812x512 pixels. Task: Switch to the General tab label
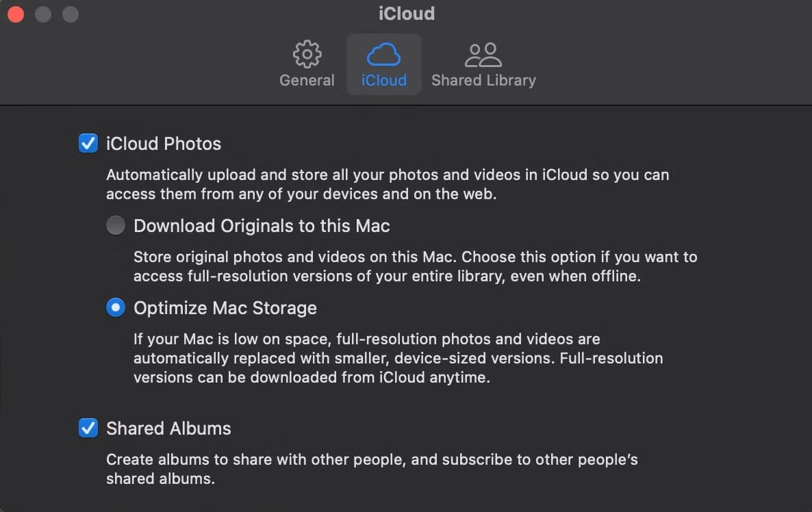[x=307, y=80]
